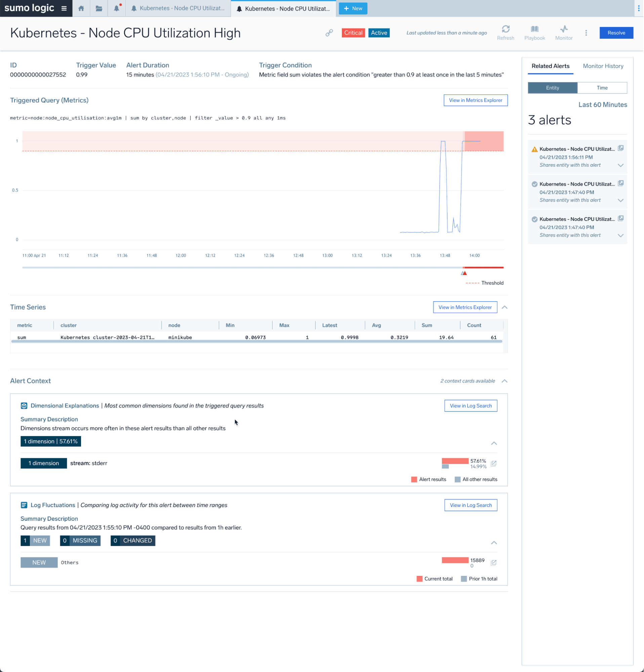Copy alert link via chain icon
644x672 pixels.
[329, 33]
